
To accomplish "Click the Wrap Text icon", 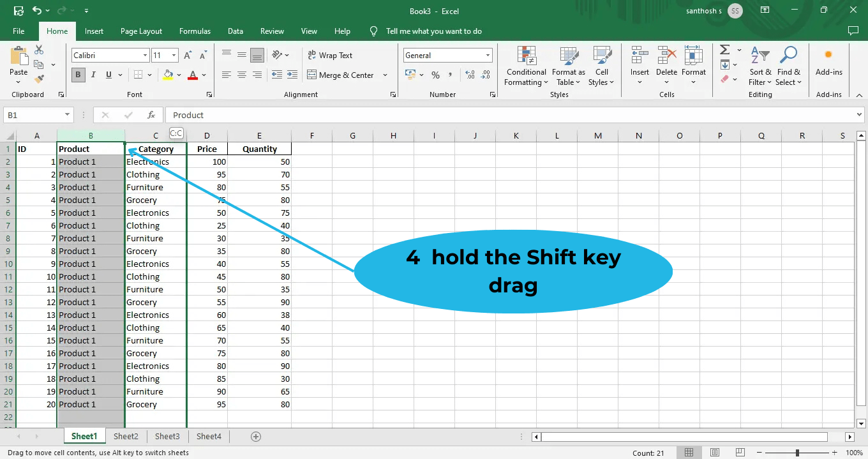I will tap(330, 55).
